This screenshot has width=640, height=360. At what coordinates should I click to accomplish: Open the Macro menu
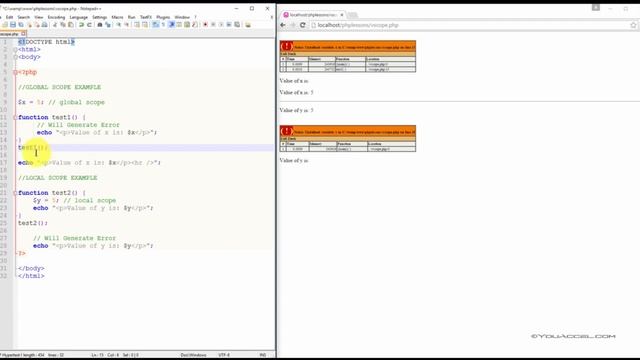[x=117, y=17]
